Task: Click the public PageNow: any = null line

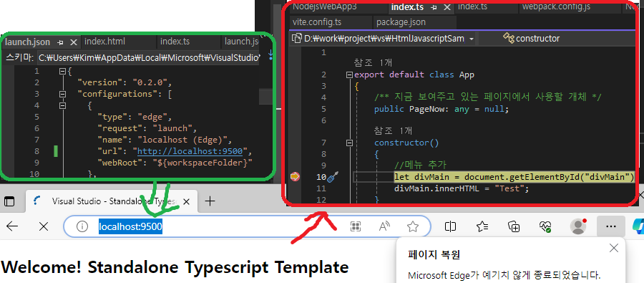Action: (441, 109)
